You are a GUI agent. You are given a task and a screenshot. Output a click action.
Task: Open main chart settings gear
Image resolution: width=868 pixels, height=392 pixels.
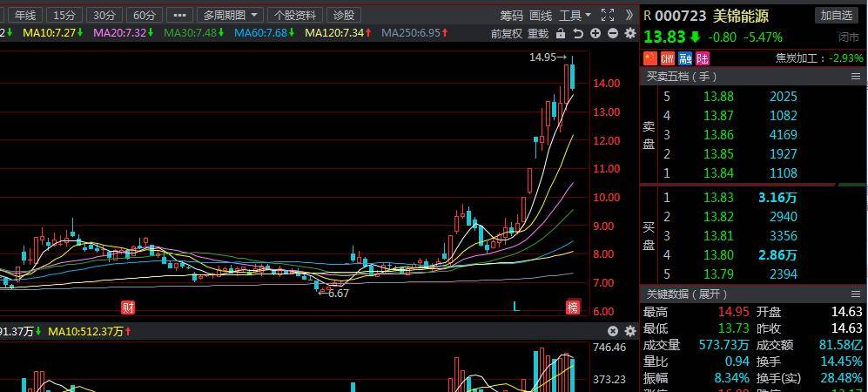pyautogui.click(x=630, y=34)
